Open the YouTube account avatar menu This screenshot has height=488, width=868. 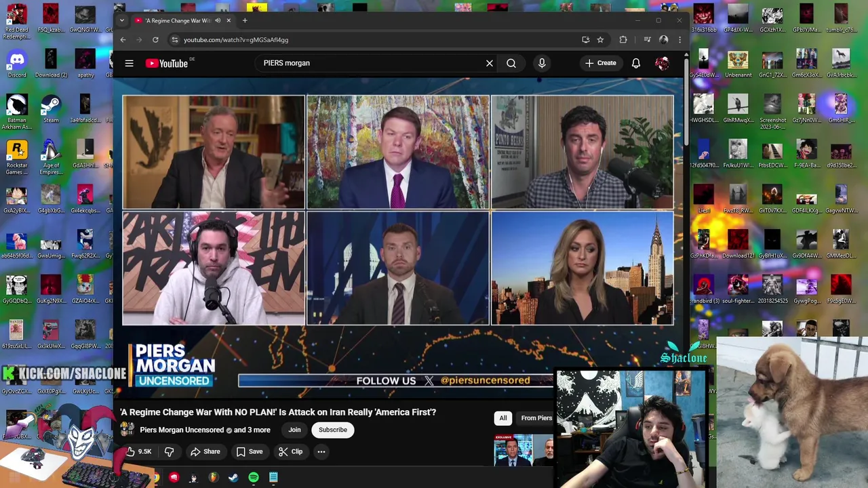(663, 63)
